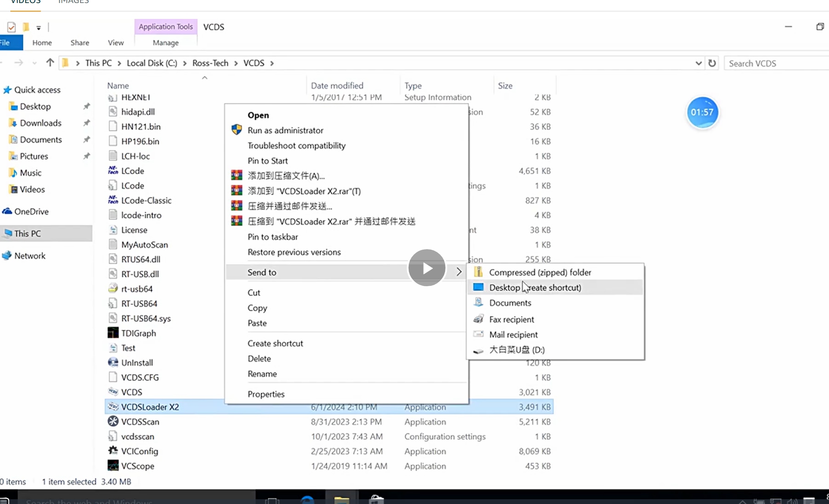Switch to the View ribbon tab
This screenshot has height=504, width=829.
coord(115,43)
